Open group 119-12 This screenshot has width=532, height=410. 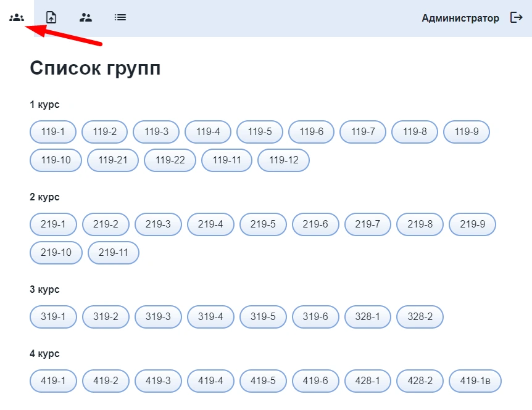pos(284,160)
